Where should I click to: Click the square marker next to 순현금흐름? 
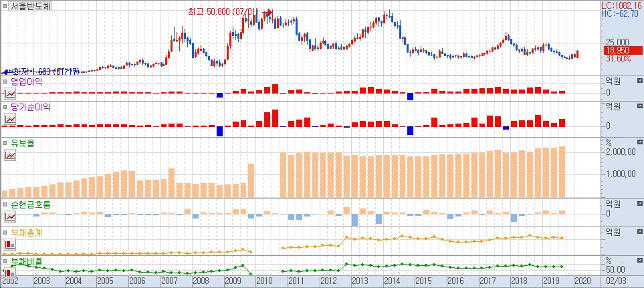pos(5,204)
